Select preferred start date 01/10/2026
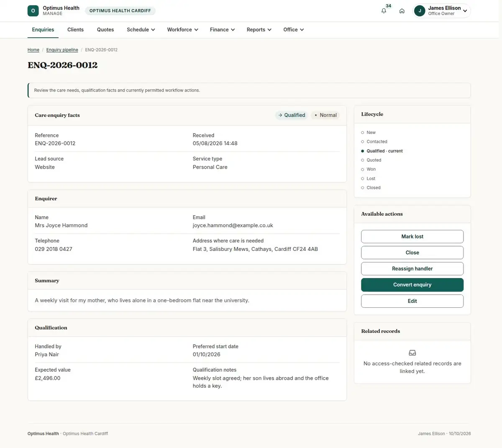This screenshot has width=502, height=448. [x=207, y=354]
